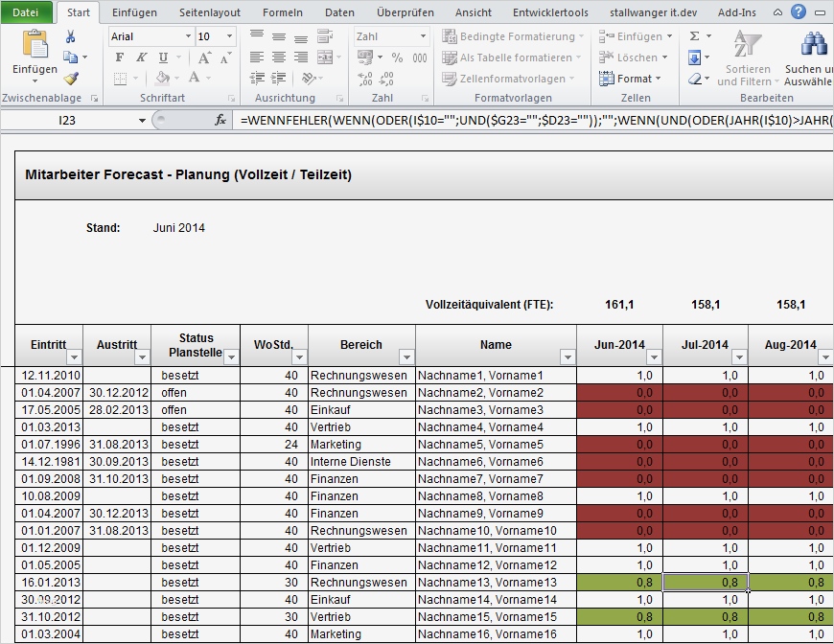Image resolution: width=834 pixels, height=644 pixels.
Task: Click the I23 name box field
Action: (67, 120)
